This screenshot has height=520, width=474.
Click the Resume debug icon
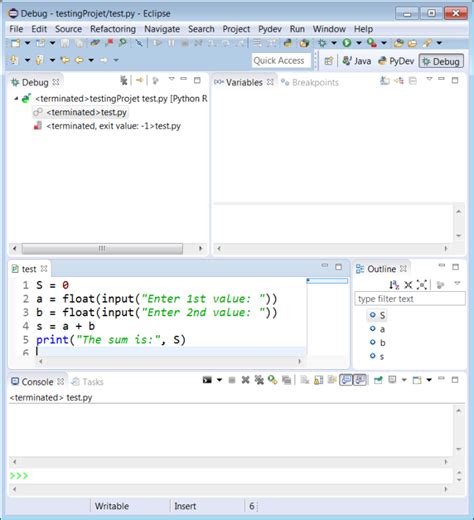pyautogui.click(x=157, y=43)
